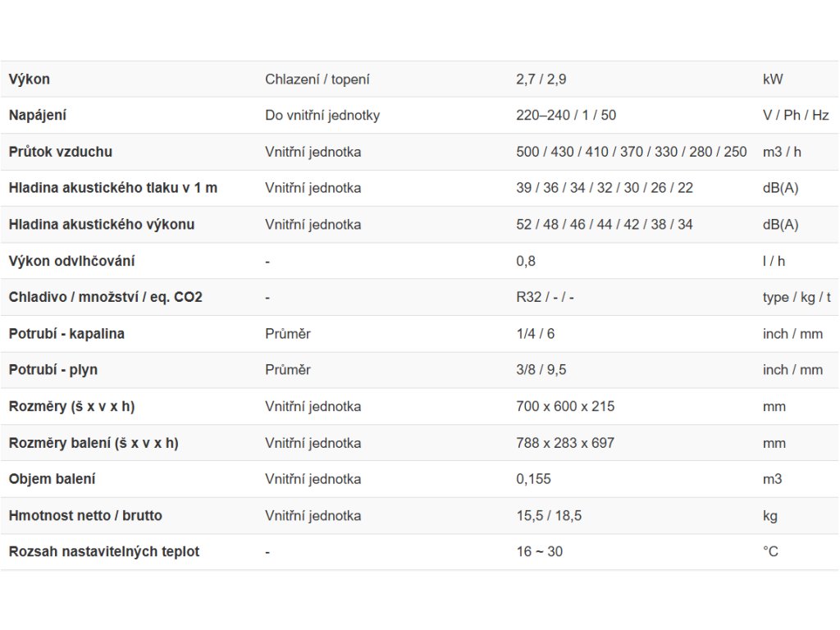This screenshot has width=840, height=630.
Task: Select the 'R32 / - / -' refrigerant value
Action: (x=546, y=297)
